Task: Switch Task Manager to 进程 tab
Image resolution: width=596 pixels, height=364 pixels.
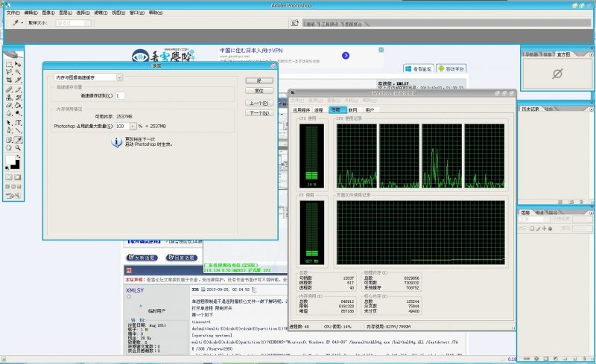Action: [x=319, y=110]
